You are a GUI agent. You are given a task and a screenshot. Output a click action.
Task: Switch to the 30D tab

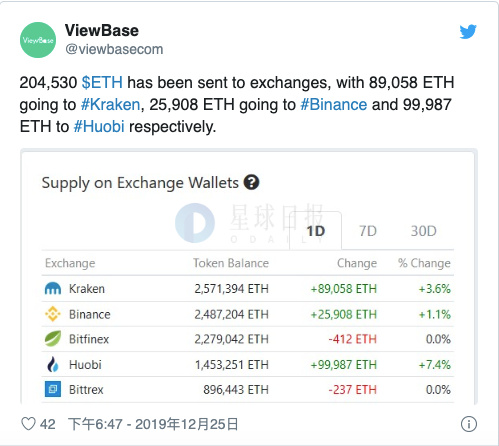point(423,231)
